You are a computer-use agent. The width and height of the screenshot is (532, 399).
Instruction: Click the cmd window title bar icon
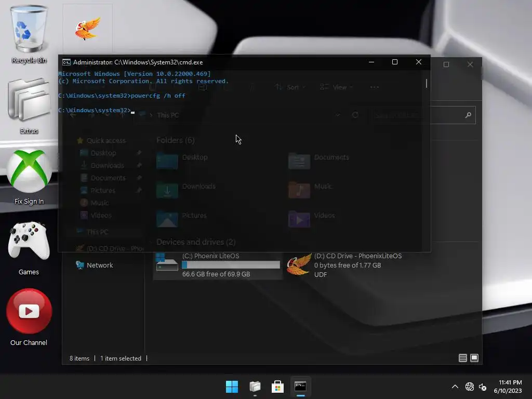click(x=66, y=62)
